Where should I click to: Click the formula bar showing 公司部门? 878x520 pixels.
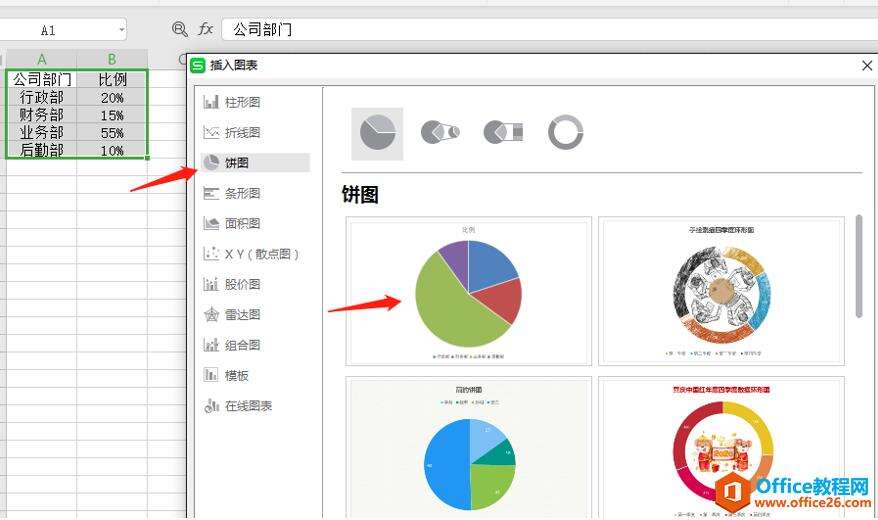[549, 29]
